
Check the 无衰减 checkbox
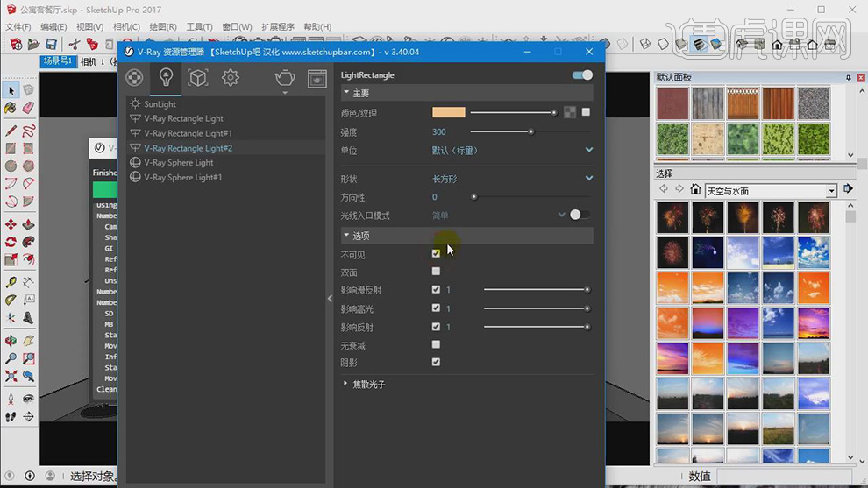[x=437, y=344]
